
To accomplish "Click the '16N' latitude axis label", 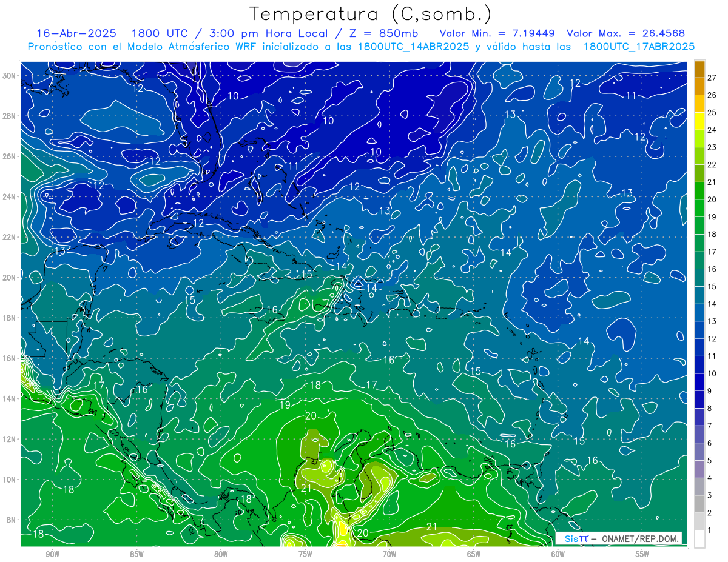I will pyautogui.click(x=10, y=358).
